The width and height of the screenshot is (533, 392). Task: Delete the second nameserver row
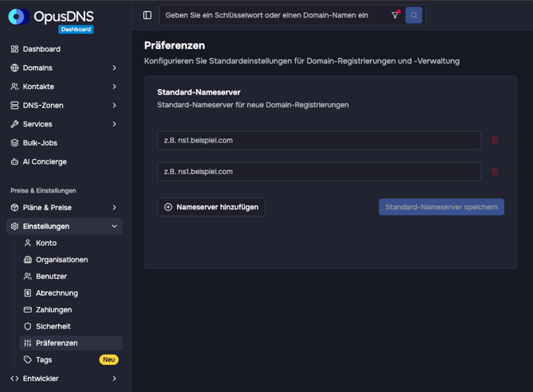tap(495, 172)
